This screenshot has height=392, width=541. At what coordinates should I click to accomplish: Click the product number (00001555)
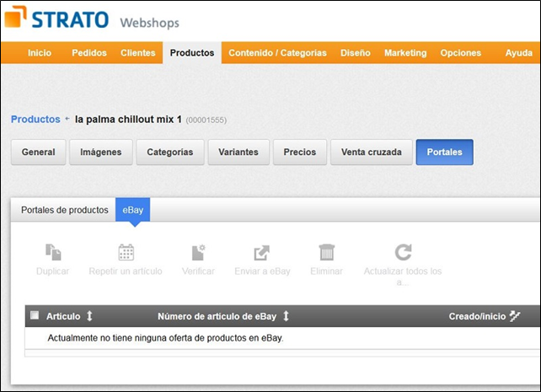pos(206,120)
